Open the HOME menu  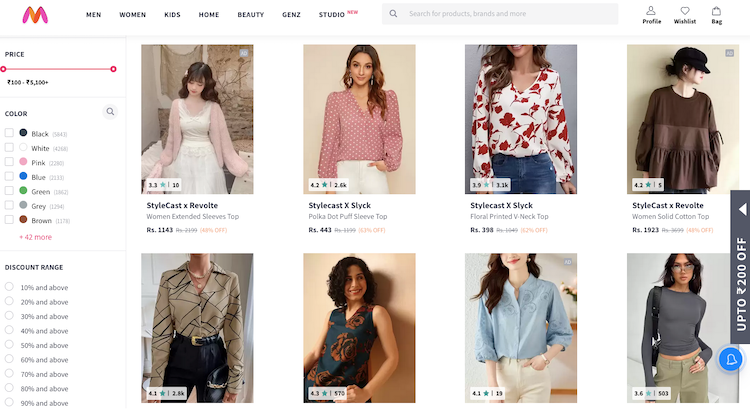point(209,15)
